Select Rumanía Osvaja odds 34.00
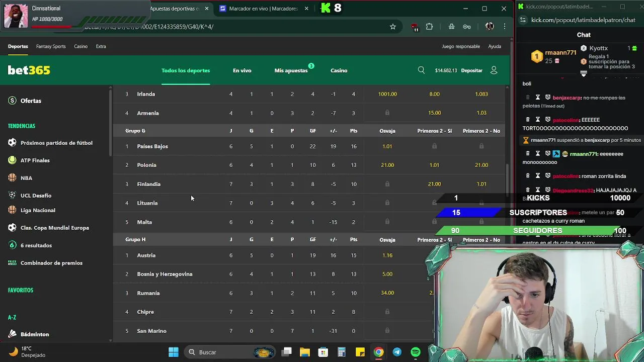The height and width of the screenshot is (362, 644). point(387,293)
